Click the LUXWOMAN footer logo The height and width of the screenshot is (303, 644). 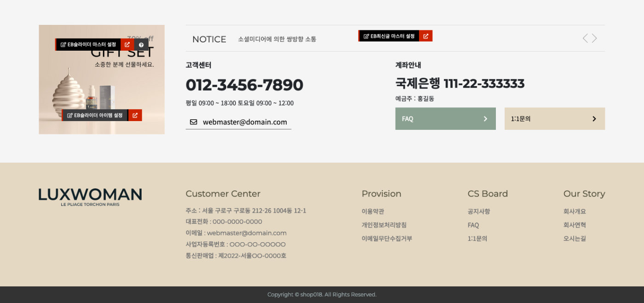(90, 197)
